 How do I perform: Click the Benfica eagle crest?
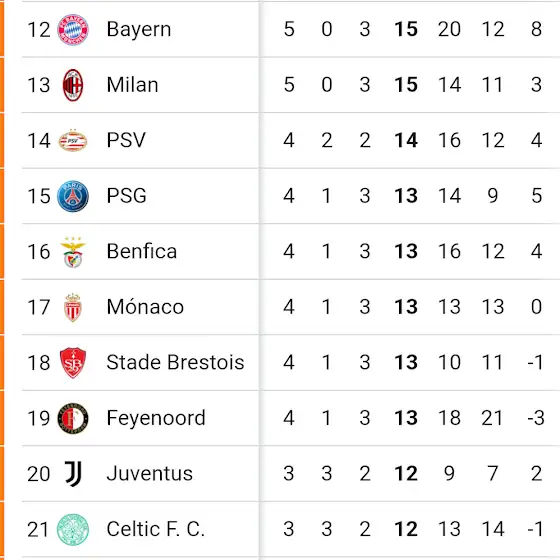73,252
